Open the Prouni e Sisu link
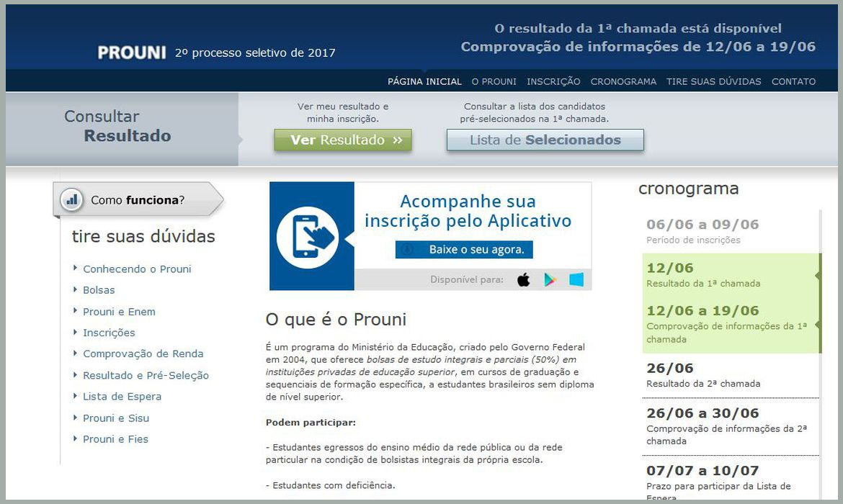The width and height of the screenshot is (843, 504). tap(116, 418)
